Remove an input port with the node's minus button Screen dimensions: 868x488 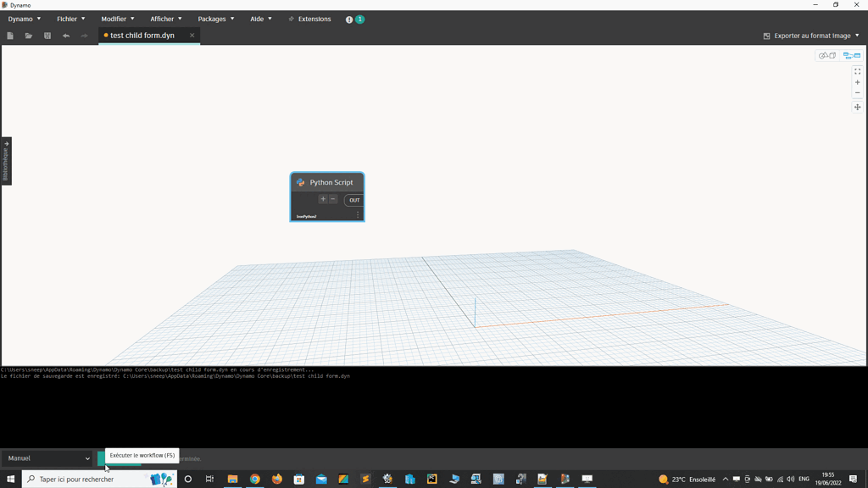[x=333, y=199]
